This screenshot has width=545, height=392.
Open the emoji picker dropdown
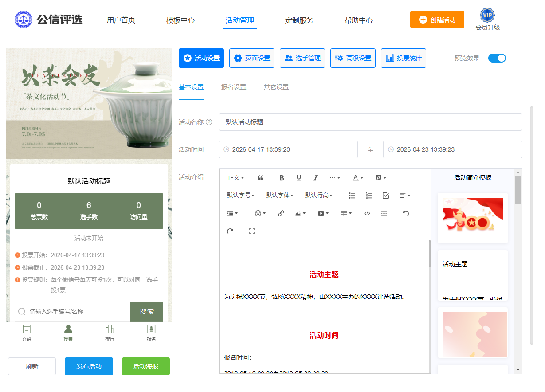(x=260, y=213)
